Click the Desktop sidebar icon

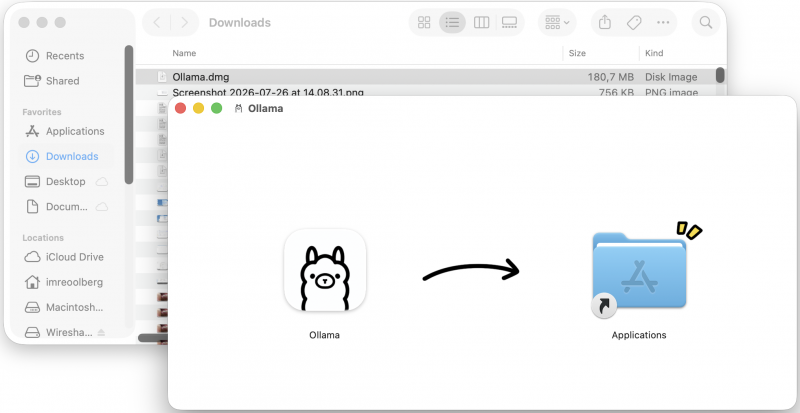(32, 181)
